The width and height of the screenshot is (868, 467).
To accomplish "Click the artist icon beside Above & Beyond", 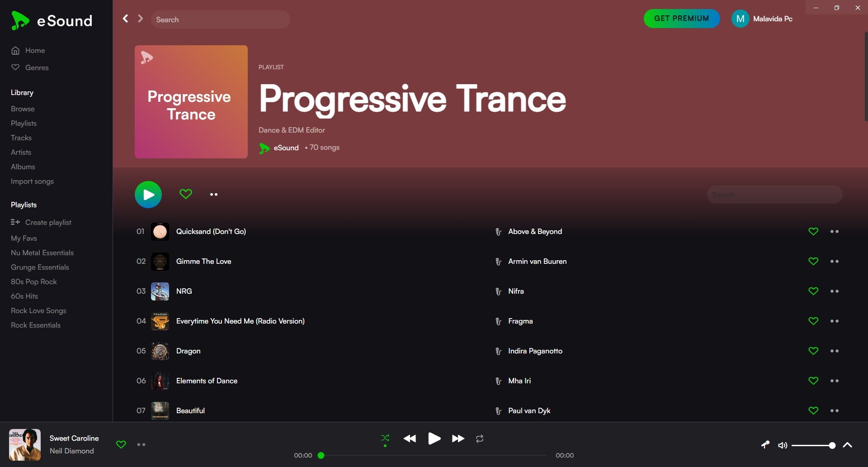I will (x=498, y=232).
